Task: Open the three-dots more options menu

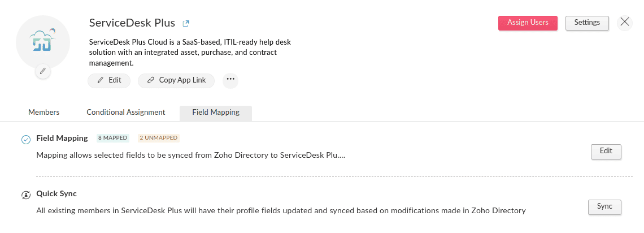Action: coord(230,80)
